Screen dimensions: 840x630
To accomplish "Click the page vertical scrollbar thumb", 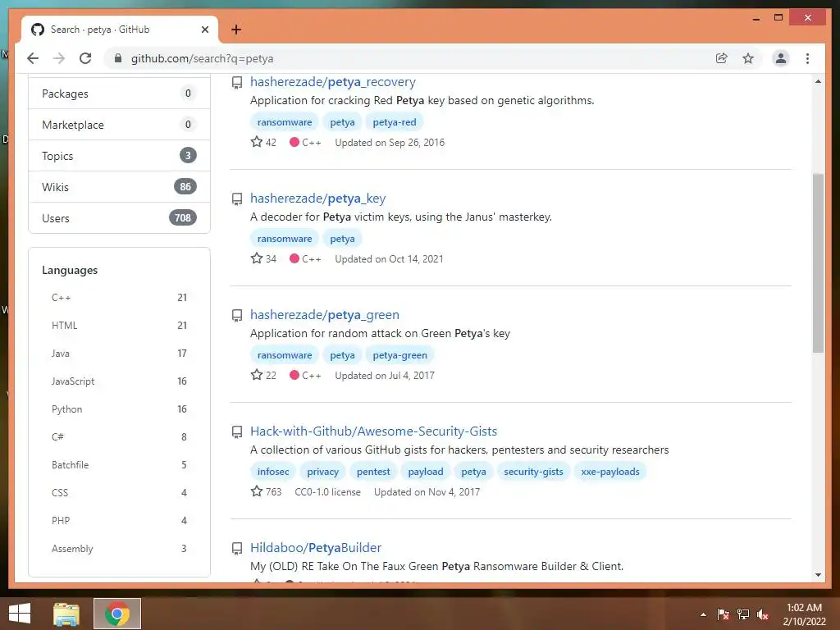I will pos(818,262).
